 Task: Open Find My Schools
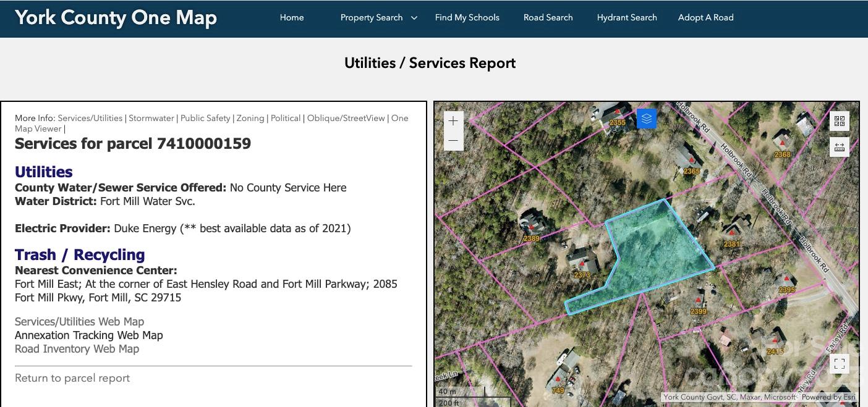pos(467,17)
